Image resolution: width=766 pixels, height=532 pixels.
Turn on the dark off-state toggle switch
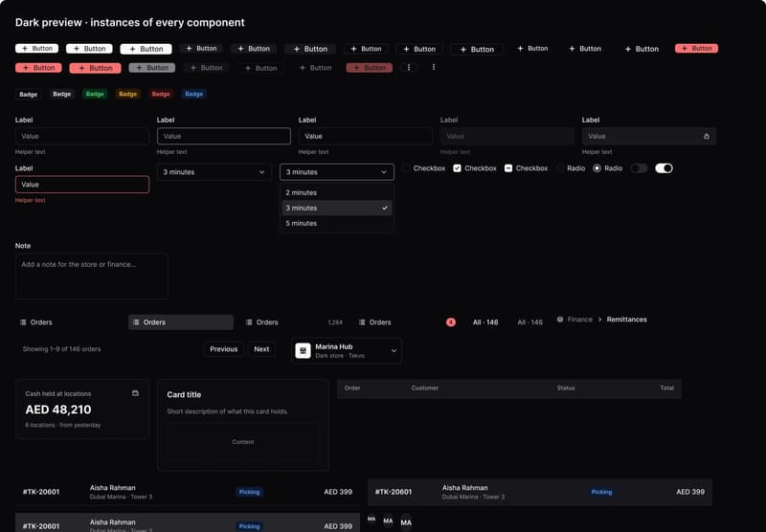[x=639, y=168]
